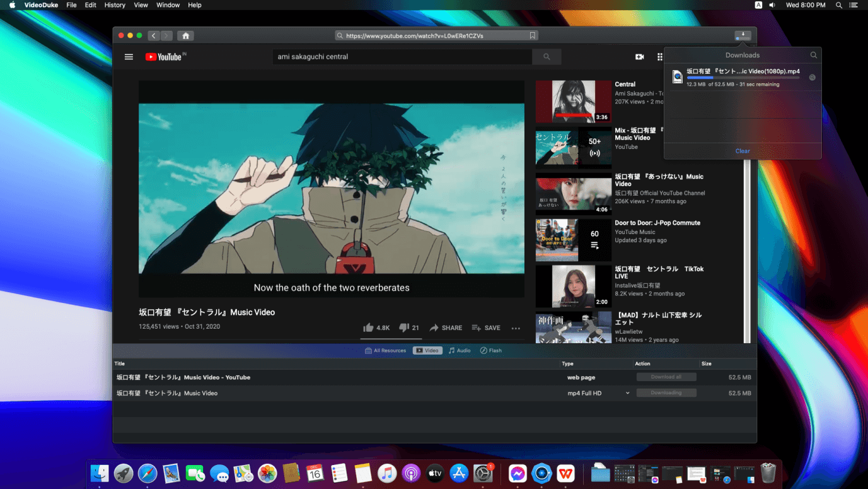Image resolution: width=868 pixels, height=489 pixels.
Task: Open the Music app in dock
Action: 387,473
